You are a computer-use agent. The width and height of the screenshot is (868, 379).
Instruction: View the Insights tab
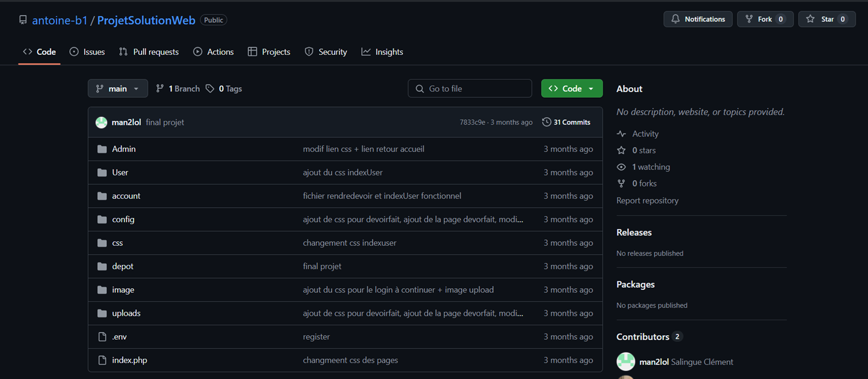[382, 52]
